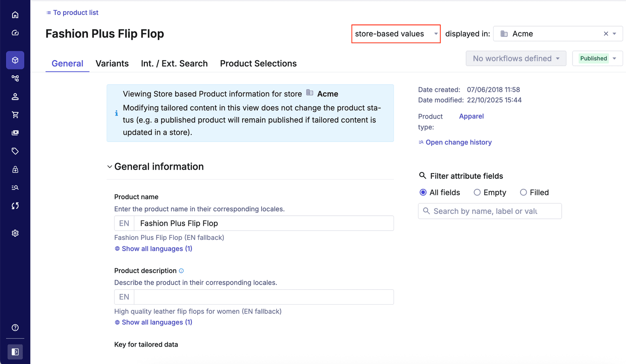Select the Filled radio button option
The image size is (626, 364).
pyautogui.click(x=523, y=192)
